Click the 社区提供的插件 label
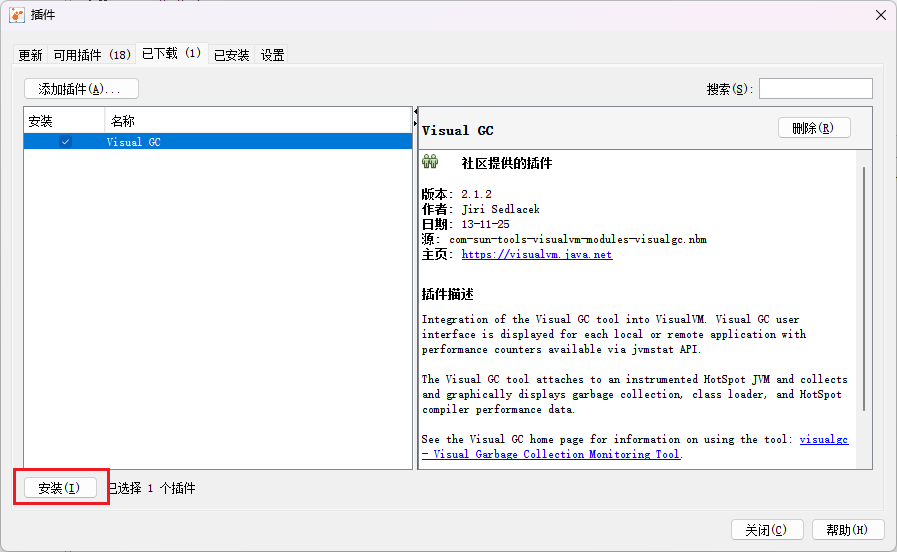The width and height of the screenshot is (897, 552). point(507,164)
